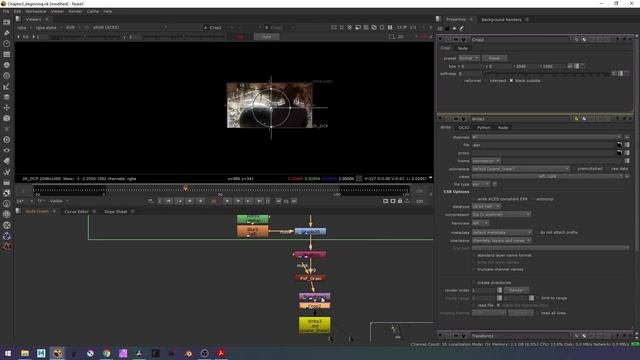Open the Draw nodes toolbar icon

tap(7, 33)
